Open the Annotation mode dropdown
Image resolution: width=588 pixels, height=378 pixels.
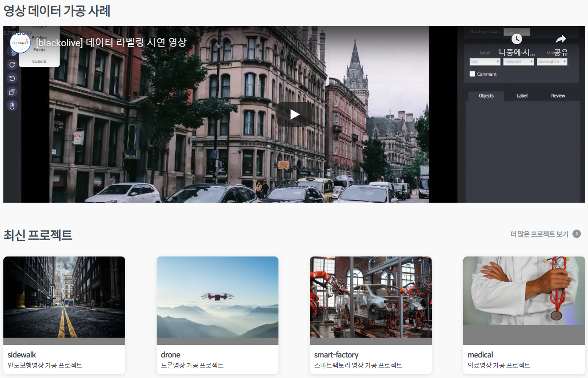(552, 62)
